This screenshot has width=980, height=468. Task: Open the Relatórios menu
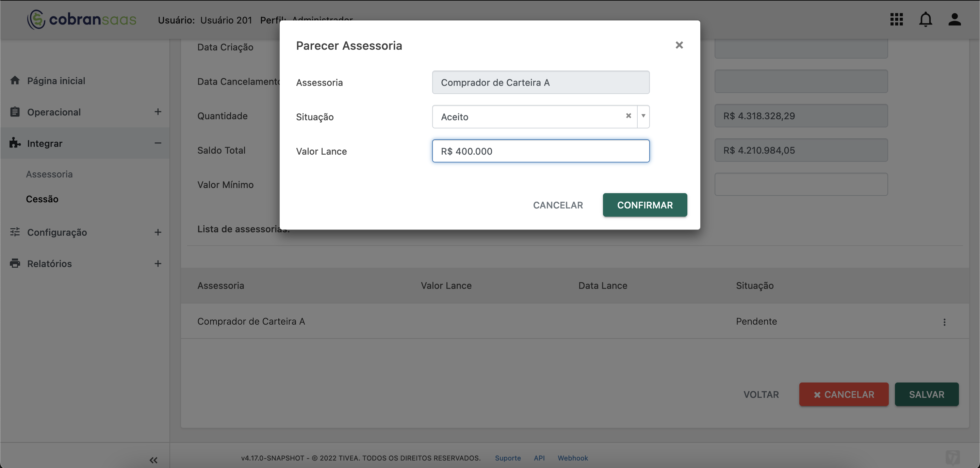click(49, 264)
